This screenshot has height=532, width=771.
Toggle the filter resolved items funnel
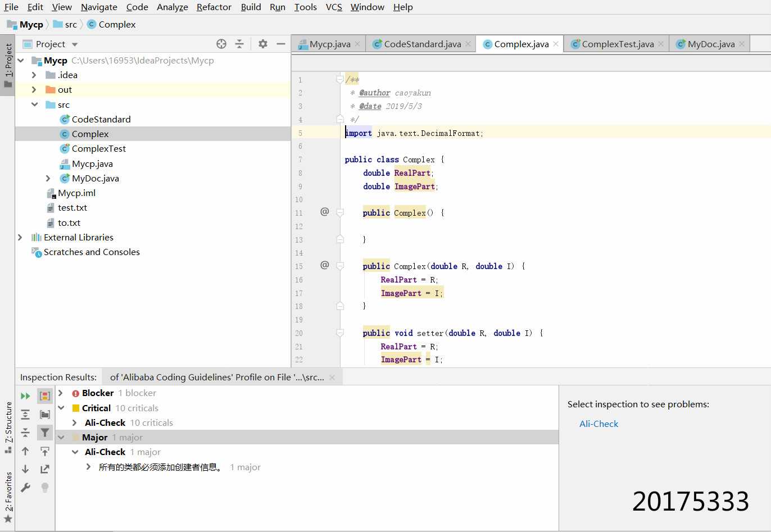click(45, 433)
